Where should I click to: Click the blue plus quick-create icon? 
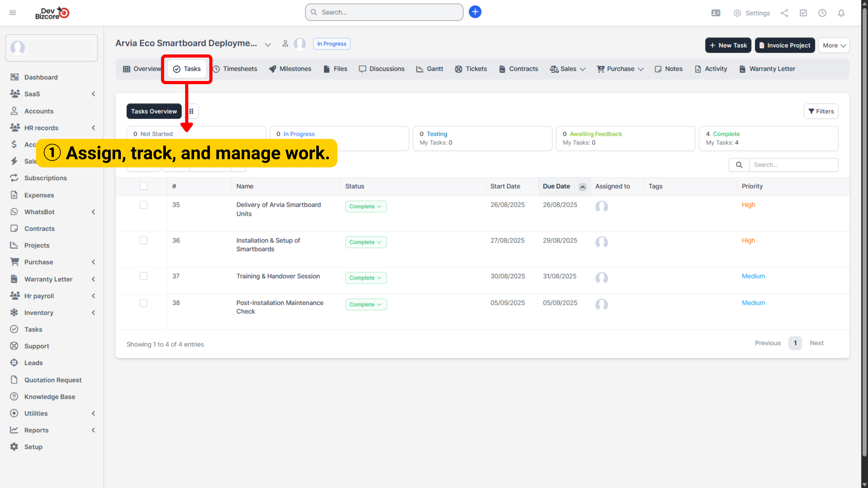pyautogui.click(x=475, y=12)
